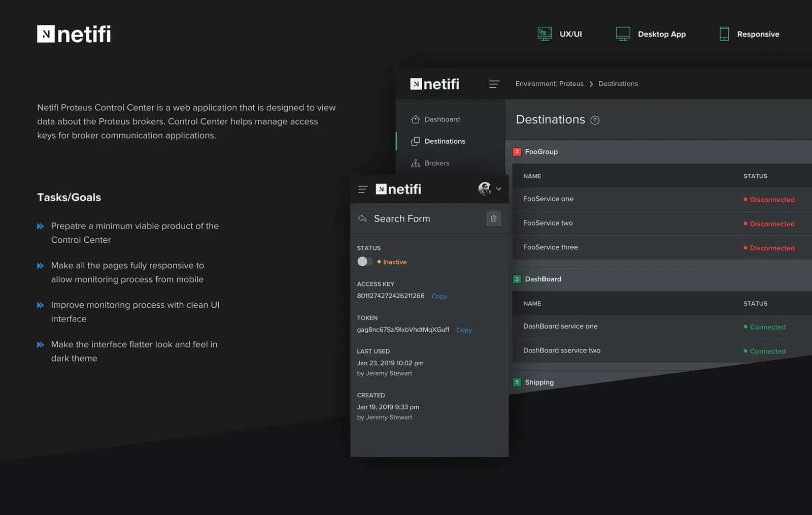Screen dimensions: 812x515
Task: Click STATUS column header under FooGroup
Action: coord(755,176)
